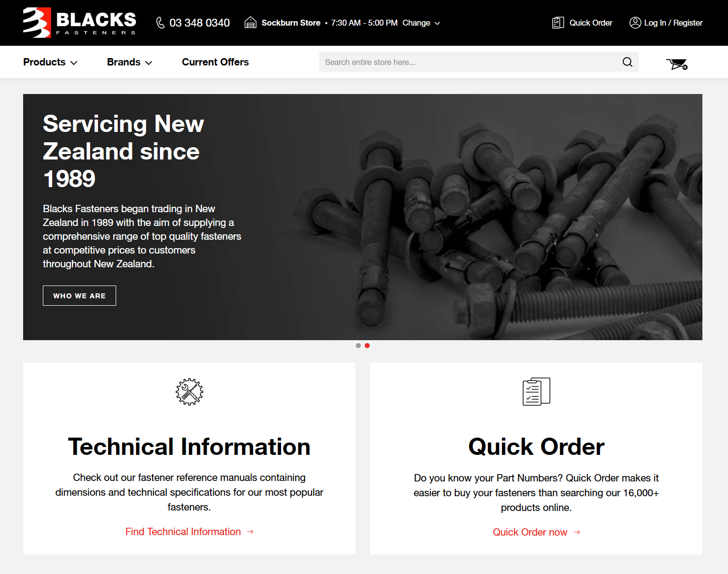Open the store Change dropdown
Viewport: 728px width, 574px height.
pos(421,23)
